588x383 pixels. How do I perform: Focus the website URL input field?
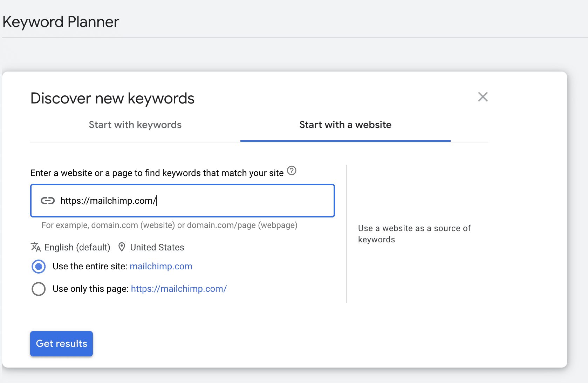point(183,201)
